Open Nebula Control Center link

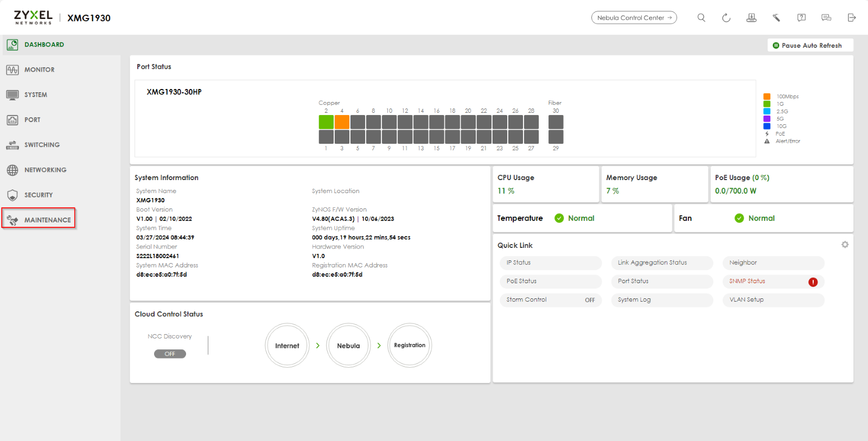(x=634, y=18)
